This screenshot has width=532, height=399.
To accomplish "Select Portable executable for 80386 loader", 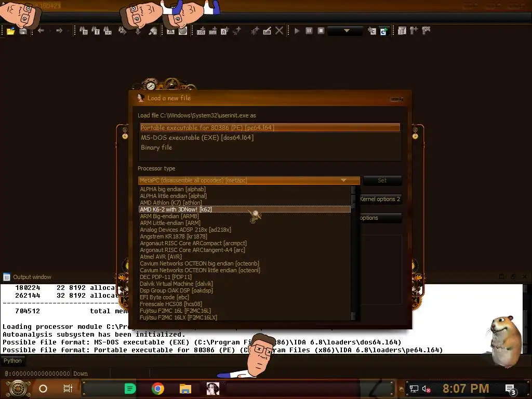I will tap(270, 128).
